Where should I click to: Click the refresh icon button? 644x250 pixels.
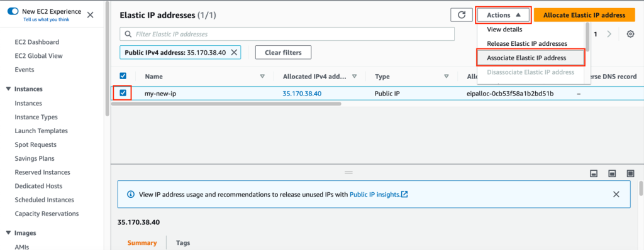coord(462,15)
